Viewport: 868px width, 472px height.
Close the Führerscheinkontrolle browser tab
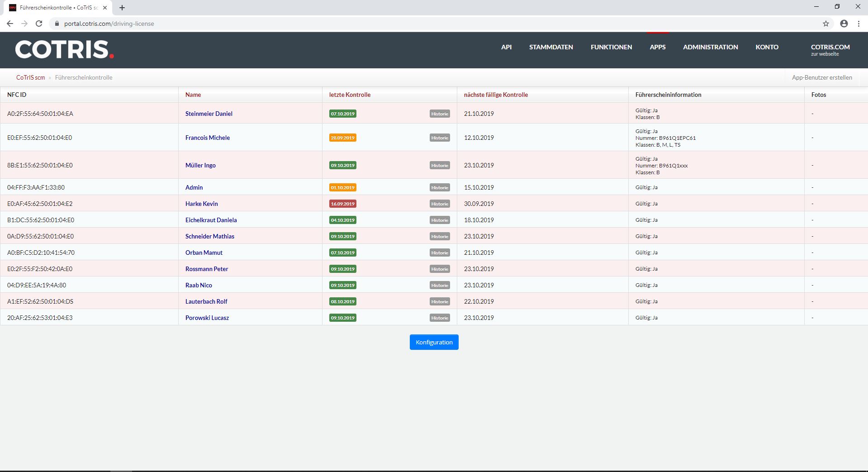pos(105,8)
